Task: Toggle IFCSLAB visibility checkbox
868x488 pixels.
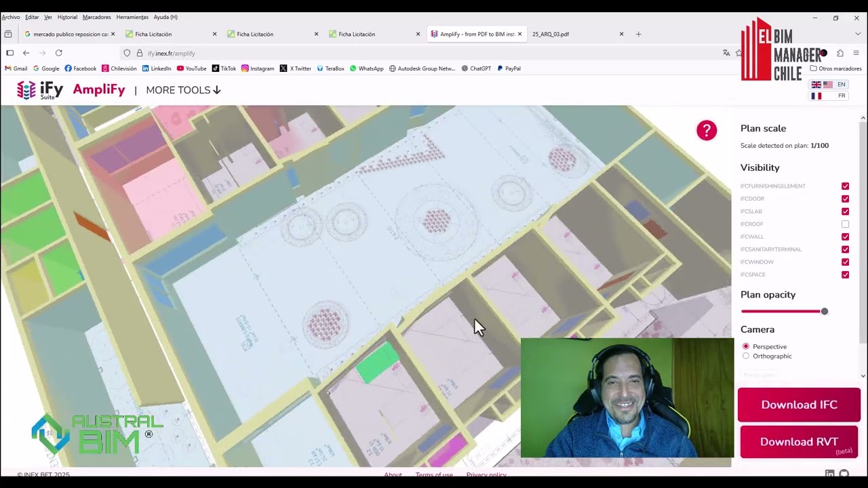Action: point(845,211)
